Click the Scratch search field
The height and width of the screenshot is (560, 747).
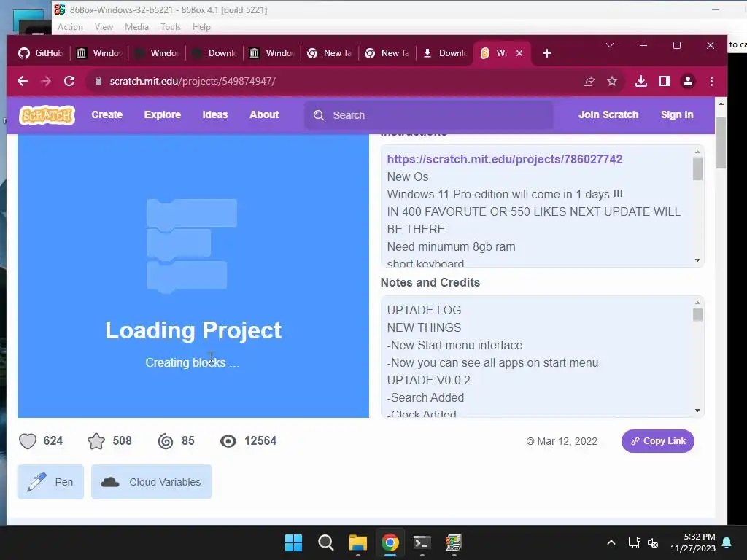coord(429,115)
